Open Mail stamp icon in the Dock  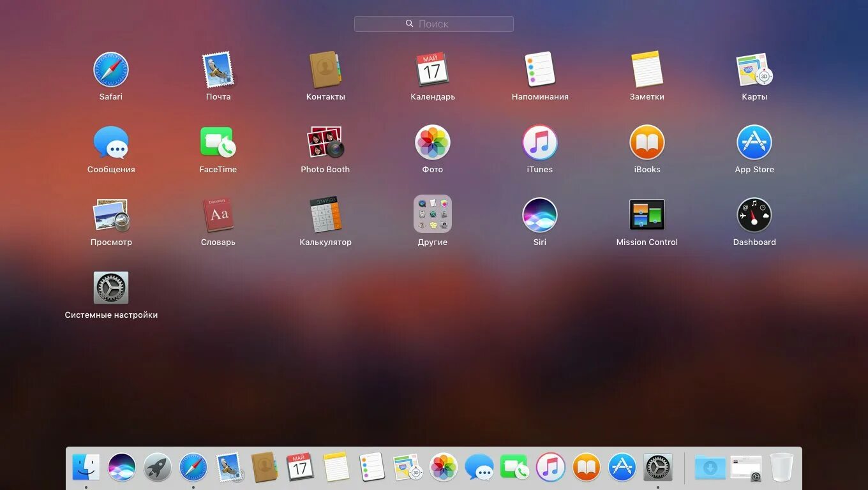pos(229,468)
